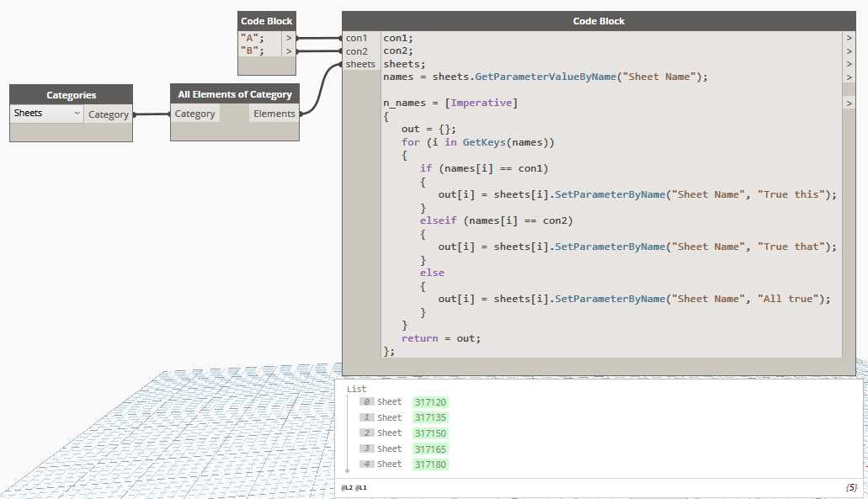Click the elseif keyword in code
This screenshot has width=868, height=499.
pyautogui.click(x=438, y=220)
